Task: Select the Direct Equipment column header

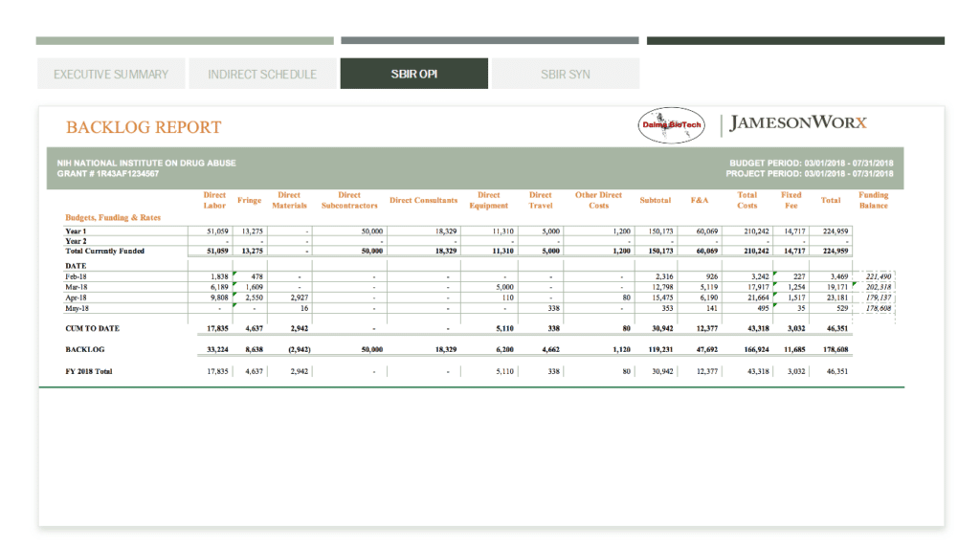Action: click(x=489, y=200)
